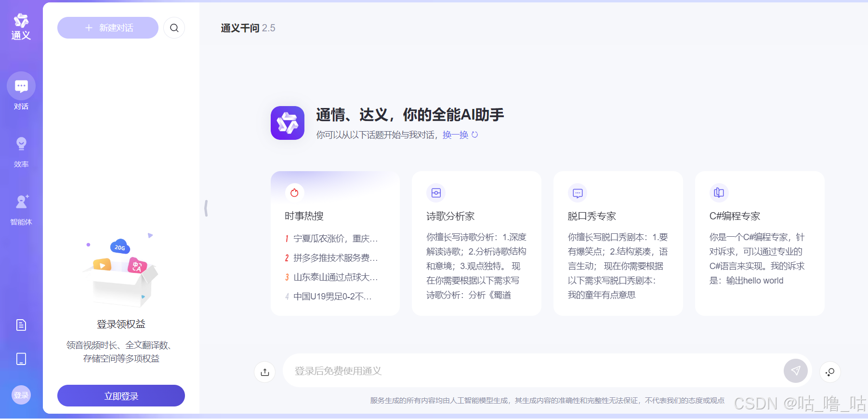Open trending item 中国U19男足0-2不

click(329, 297)
